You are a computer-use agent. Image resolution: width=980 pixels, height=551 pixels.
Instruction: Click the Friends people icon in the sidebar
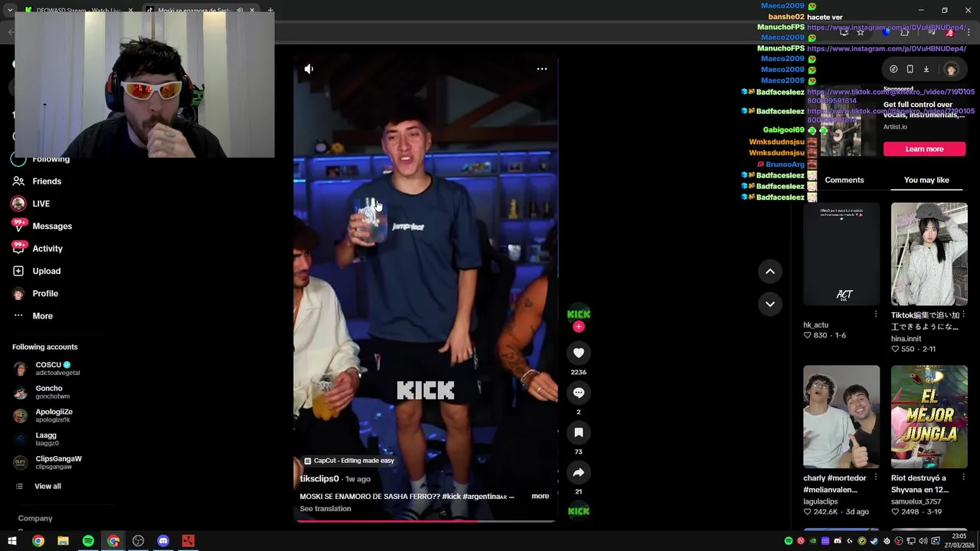click(x=18, y=181)
